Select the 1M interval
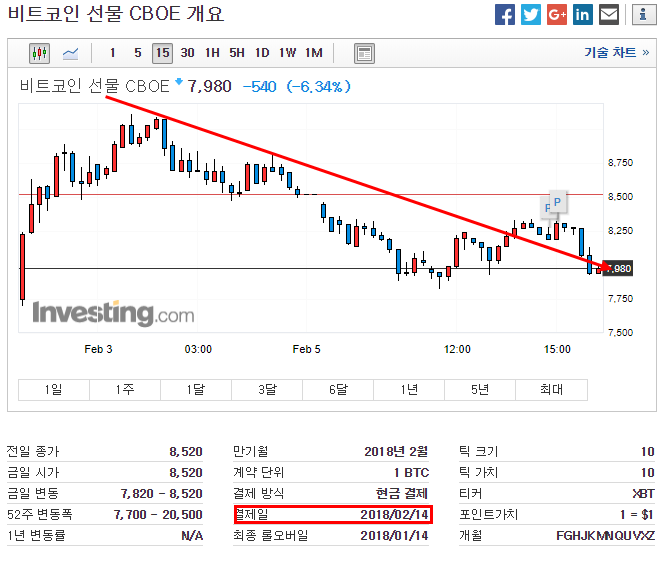The height and width of the screenshot is (564, 667). point(314,53)
